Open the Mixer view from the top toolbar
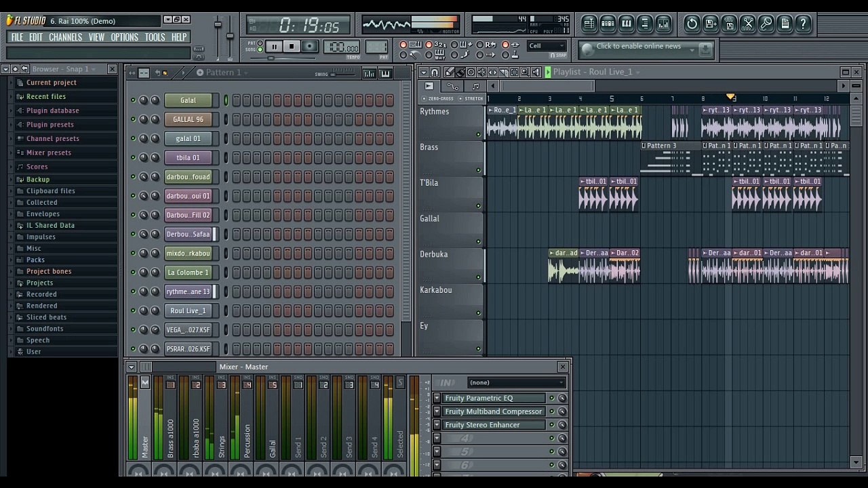 (x=663, y=24)
